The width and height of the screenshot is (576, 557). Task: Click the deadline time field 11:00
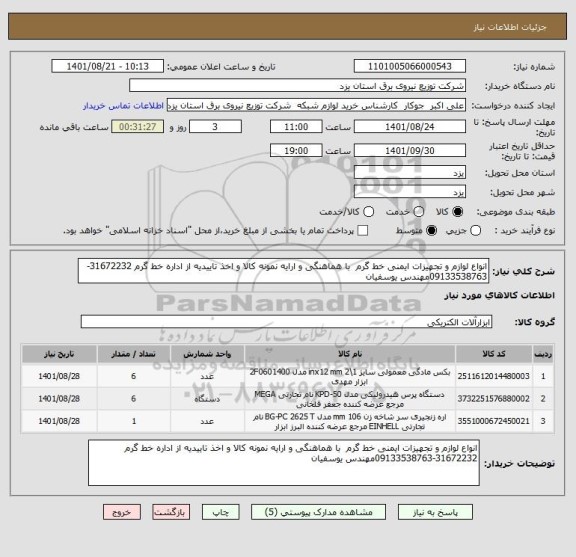296,127
